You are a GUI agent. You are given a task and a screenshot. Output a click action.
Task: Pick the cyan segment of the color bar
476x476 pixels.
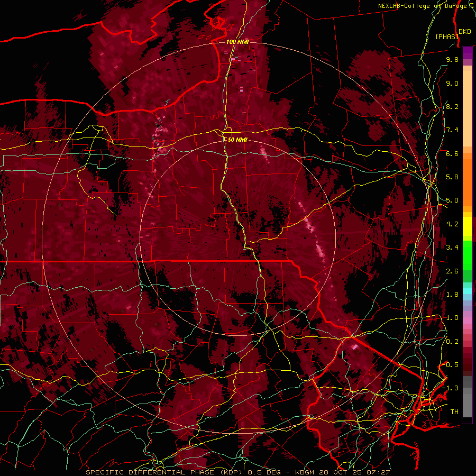click(x=467, y=291)
